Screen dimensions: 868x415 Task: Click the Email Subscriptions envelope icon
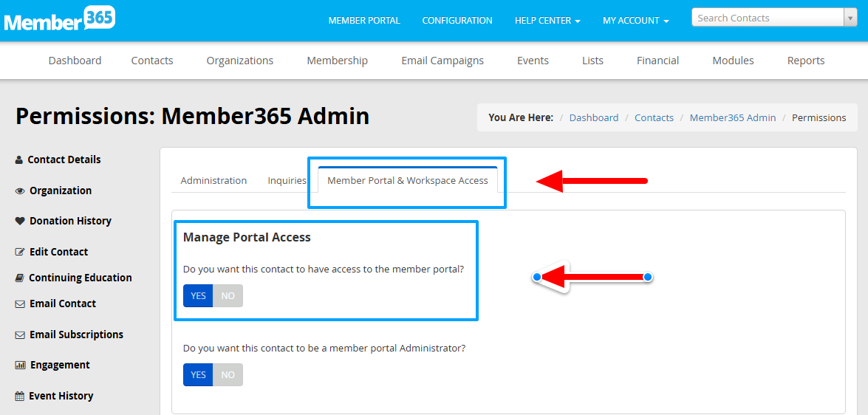point(20,335)
